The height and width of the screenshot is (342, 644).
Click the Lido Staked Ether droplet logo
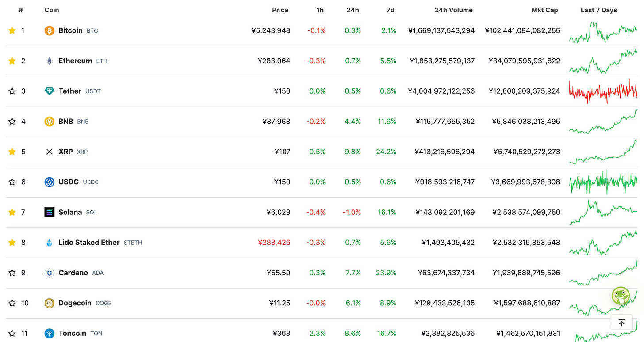tap(50, 243)
